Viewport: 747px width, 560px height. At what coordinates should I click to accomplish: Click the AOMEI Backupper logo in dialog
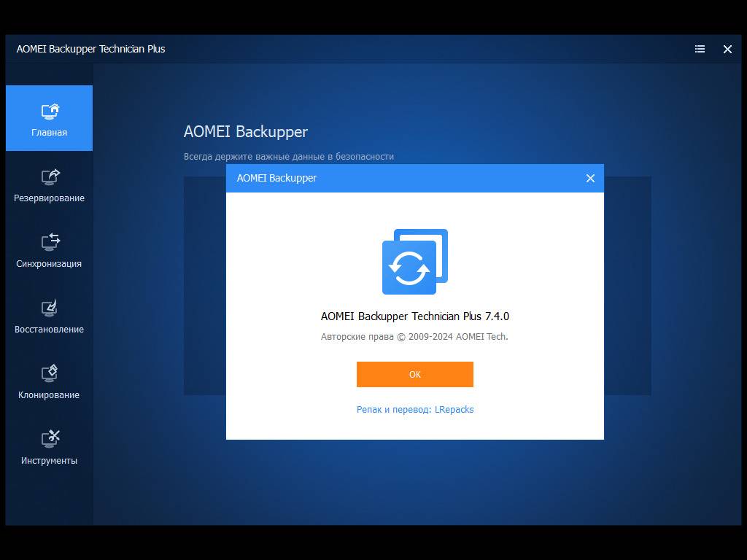click(x=414, y=261)
